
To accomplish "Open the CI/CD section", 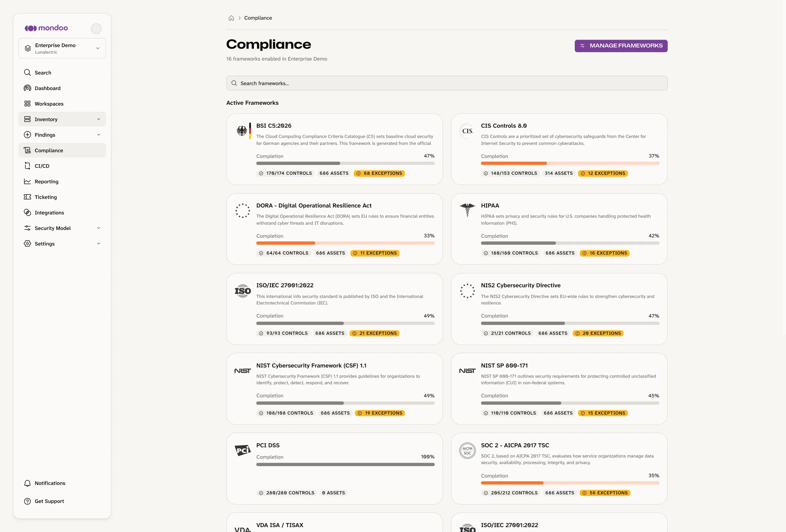I will click(62, 166).
